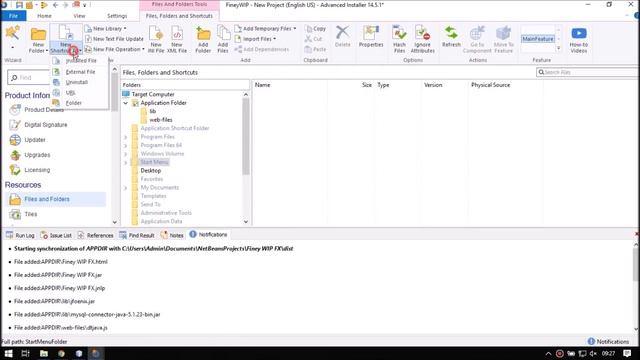Screen dimensions: 640x360
Task: Open Digital Signature in the sidebar
Action: pos(38,125)
